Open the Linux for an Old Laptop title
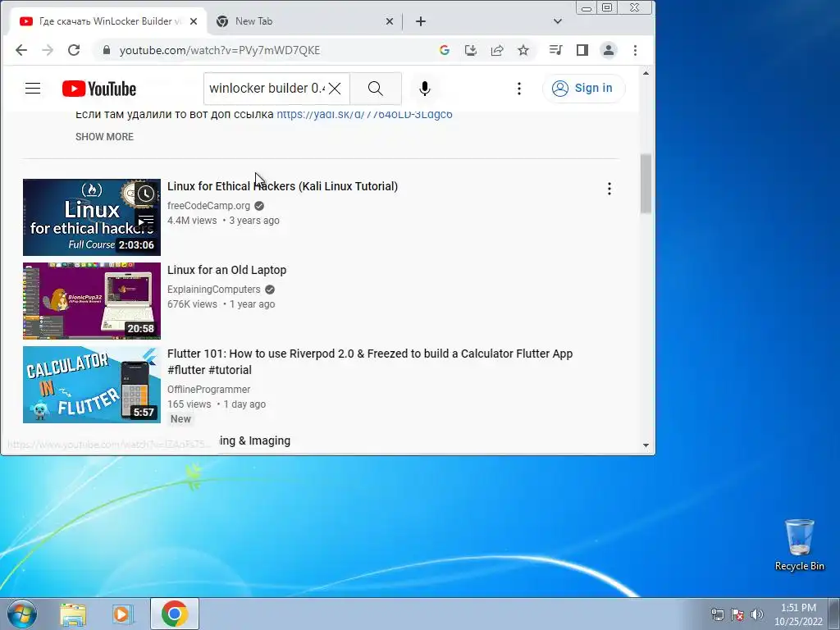 coord(226,270)
